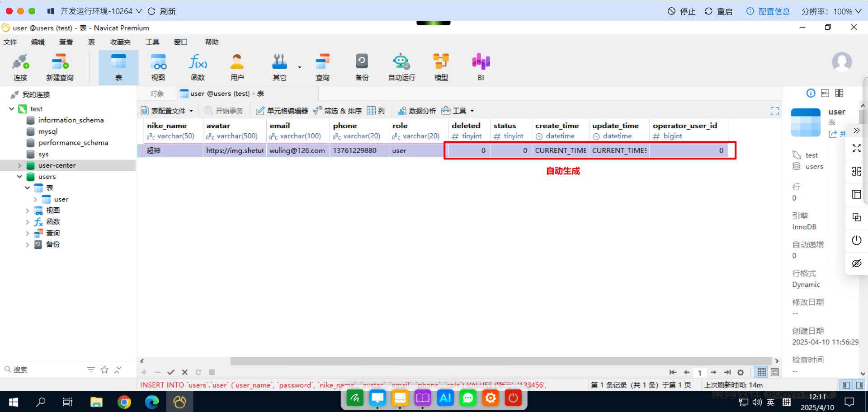Viewport: 868px width, 412px height.
Task: Open the 其它 tools toolbar icon
Action: click(x=279, y=67)
